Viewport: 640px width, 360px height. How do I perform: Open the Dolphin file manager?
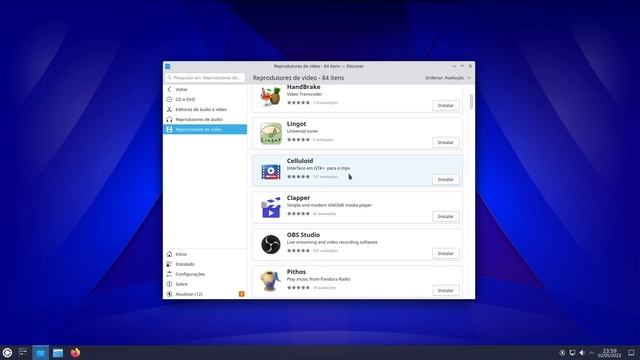(x=58, y=353)
